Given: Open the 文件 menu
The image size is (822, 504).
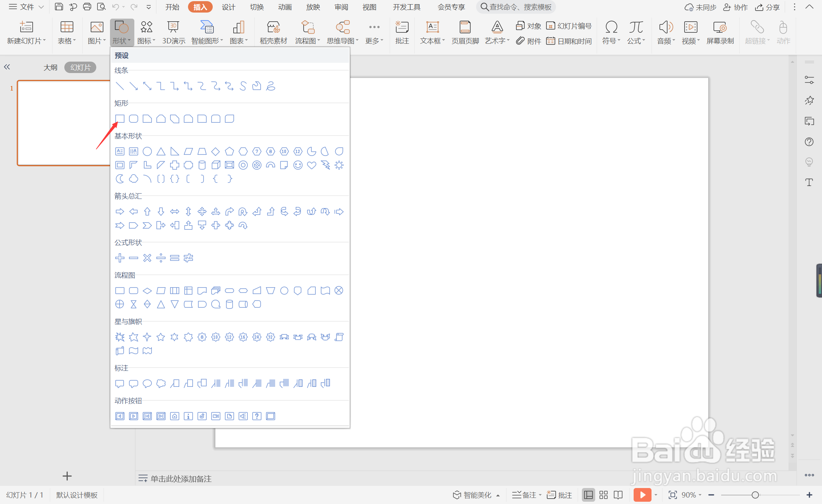Looking at the screenshot, I should pos(26,7).
